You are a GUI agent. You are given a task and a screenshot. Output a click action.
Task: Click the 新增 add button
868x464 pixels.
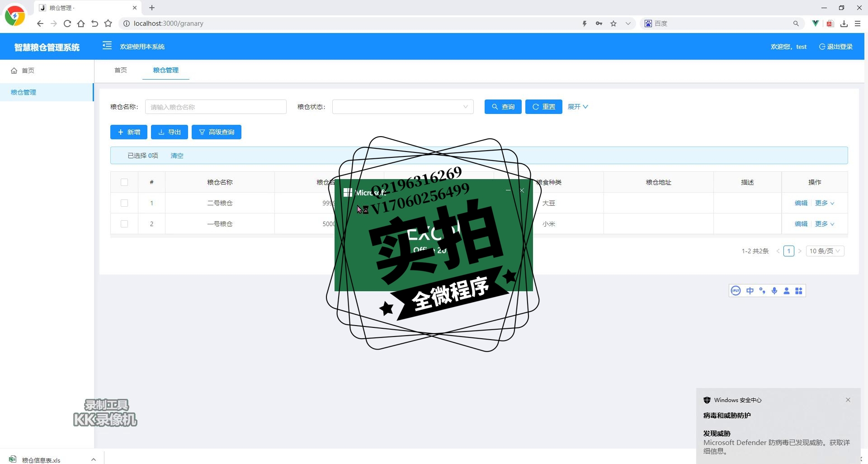129,132
